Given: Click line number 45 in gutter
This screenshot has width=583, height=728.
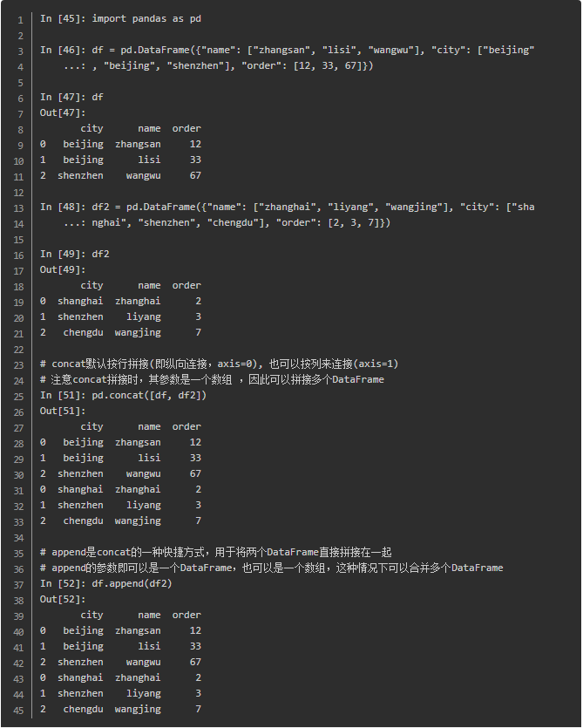Looking at the screenshot, I should pos(18,711).
